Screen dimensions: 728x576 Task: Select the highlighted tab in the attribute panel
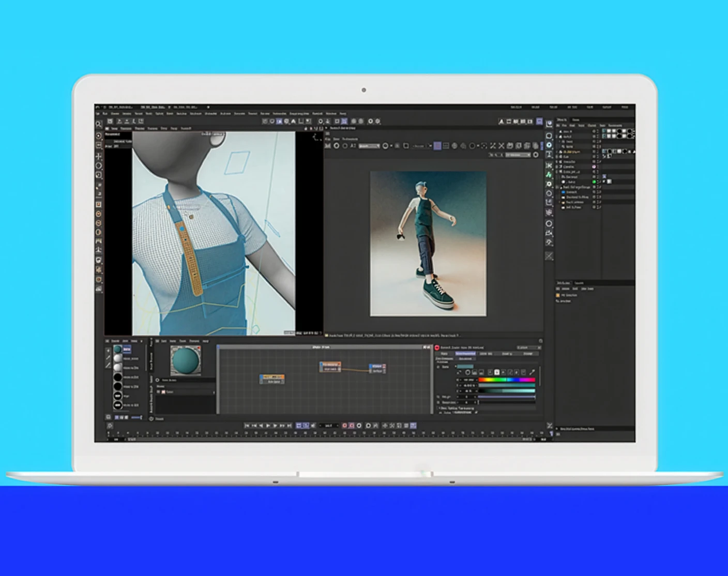point(465,354)
